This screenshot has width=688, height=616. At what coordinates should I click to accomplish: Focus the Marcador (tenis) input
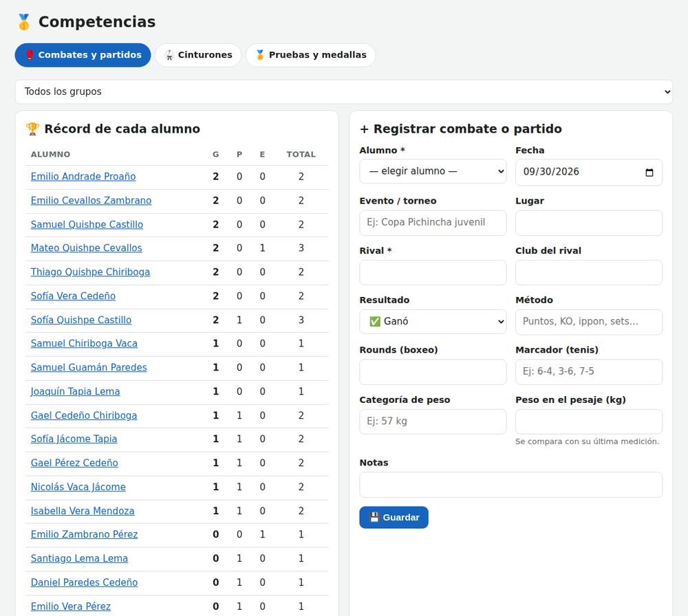(x=589, y=372)
